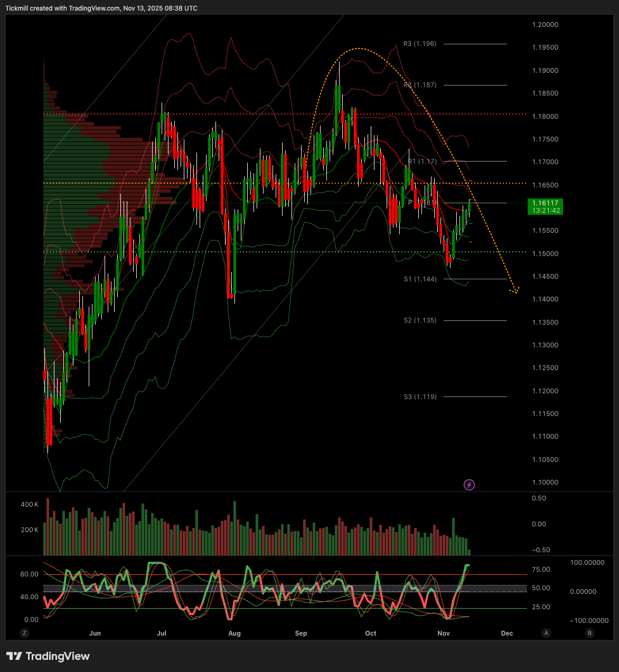Select the R3 (1.196) pivot label
The height and width of the screenshot is (672, 619).
[x=420, y=44]
